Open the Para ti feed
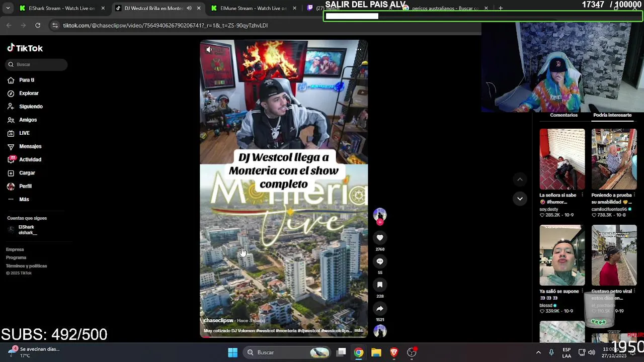 tap(21, 80)
